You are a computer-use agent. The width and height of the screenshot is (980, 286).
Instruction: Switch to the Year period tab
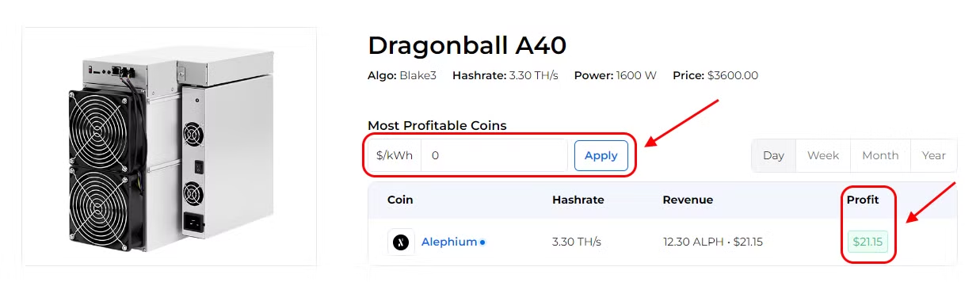click(x=934, y=155)
